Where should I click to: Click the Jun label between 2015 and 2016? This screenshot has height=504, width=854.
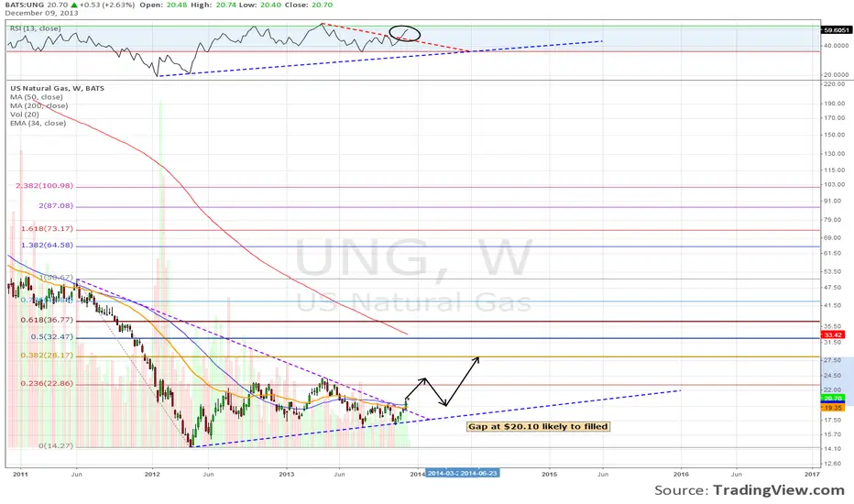pos(602,474)
